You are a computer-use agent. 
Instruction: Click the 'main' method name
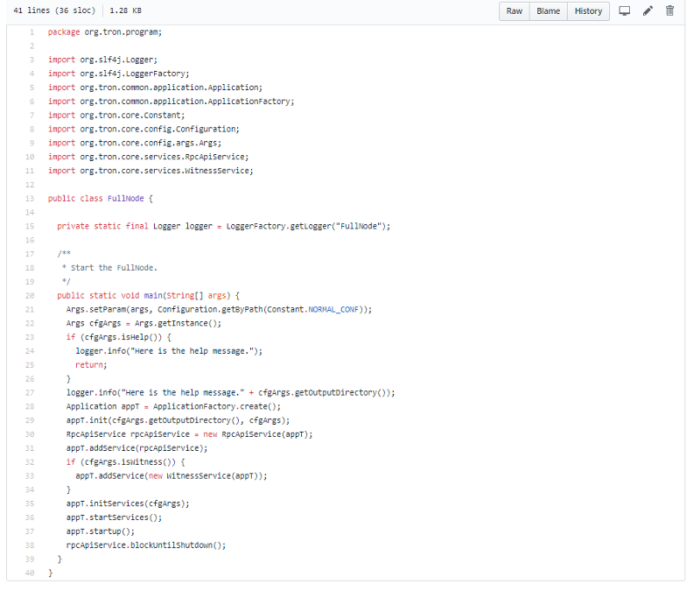click(x=153, y=296)
